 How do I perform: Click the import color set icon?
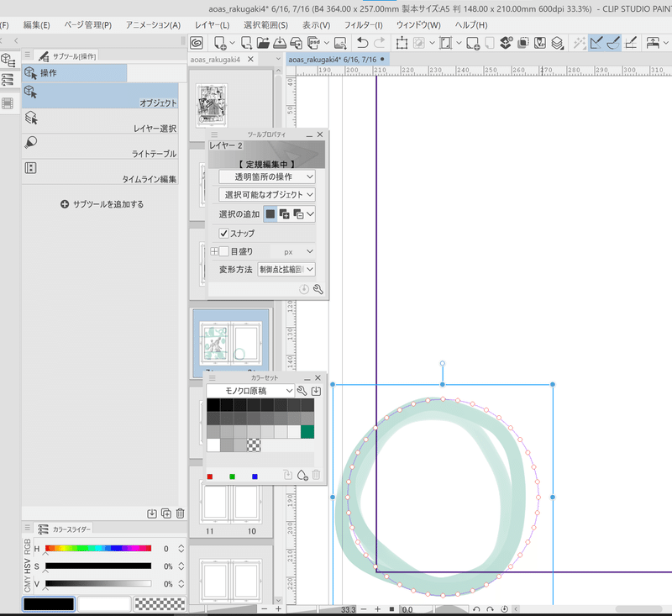click(x=316, y=391)
